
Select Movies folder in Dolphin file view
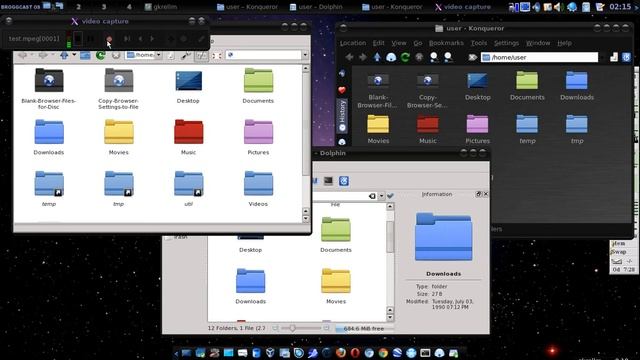[x=336, y=286]
